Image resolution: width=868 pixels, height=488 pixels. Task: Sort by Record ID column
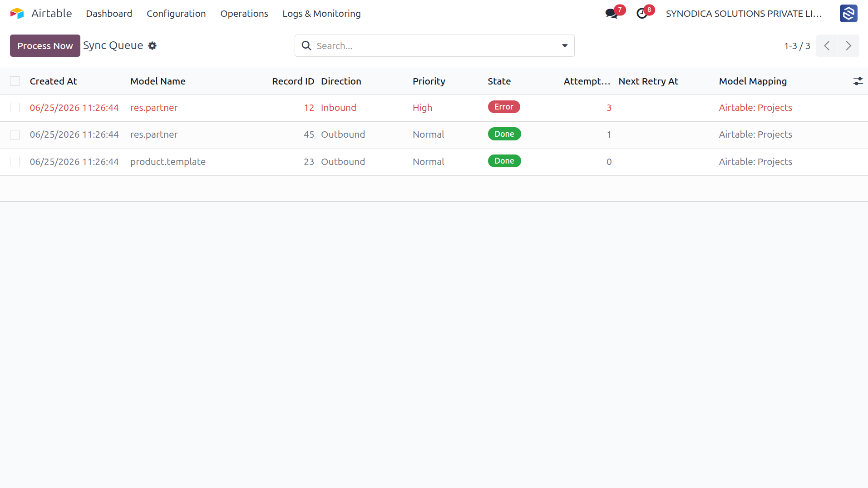tap(293, 81)
